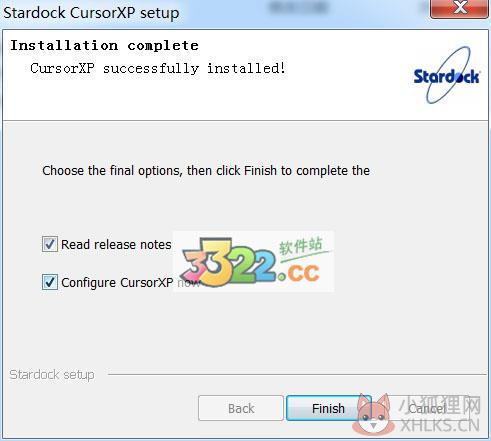Cancel the CursorXP setup
This screenshot has width=491, height=441.
[x=427, y=408]
